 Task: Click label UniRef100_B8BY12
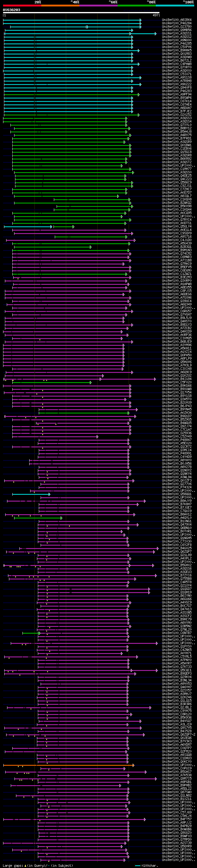coord(177,128)
